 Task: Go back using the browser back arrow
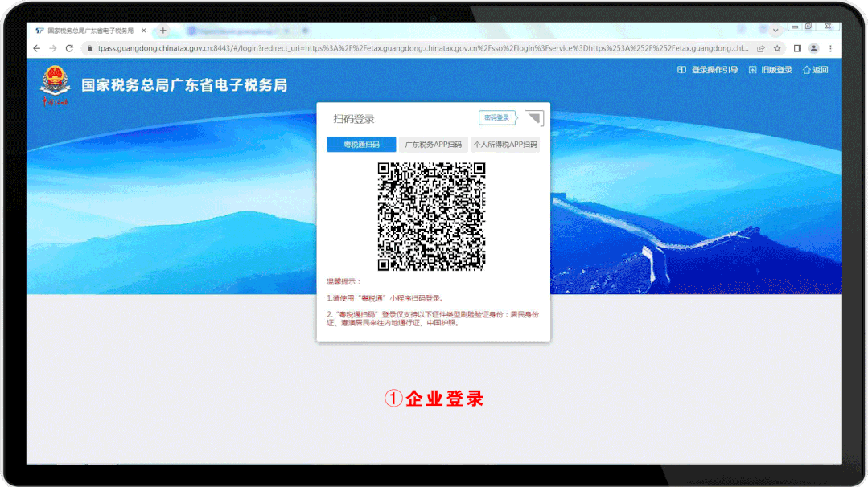[36, 49]
